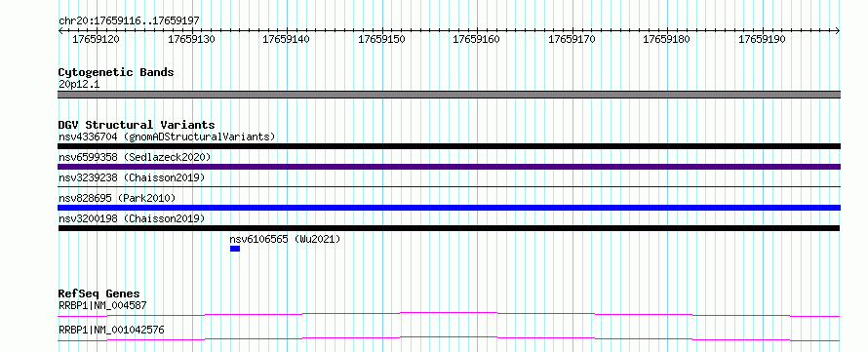This screenshot has width=868, height=352.
Task: Open variant nsv3200198 (Chaisson2019) label
Action: coord(132,218)
